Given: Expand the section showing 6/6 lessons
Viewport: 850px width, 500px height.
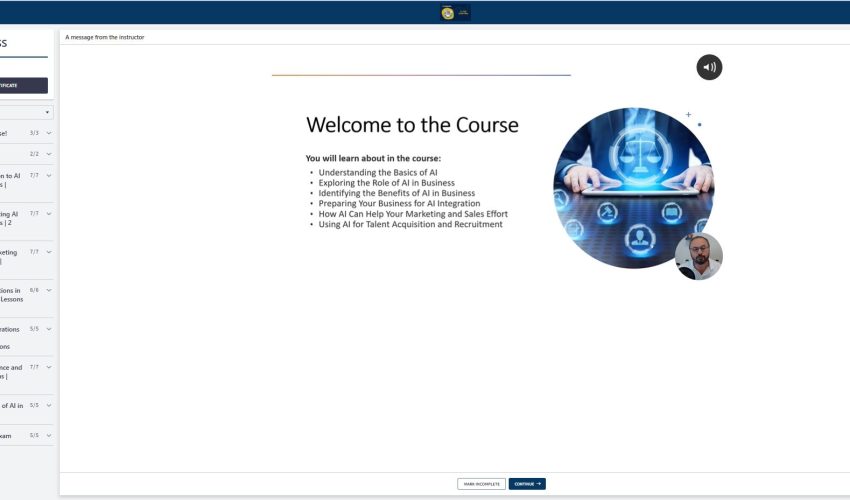Looking at the screenshot, I should [49, 290].
